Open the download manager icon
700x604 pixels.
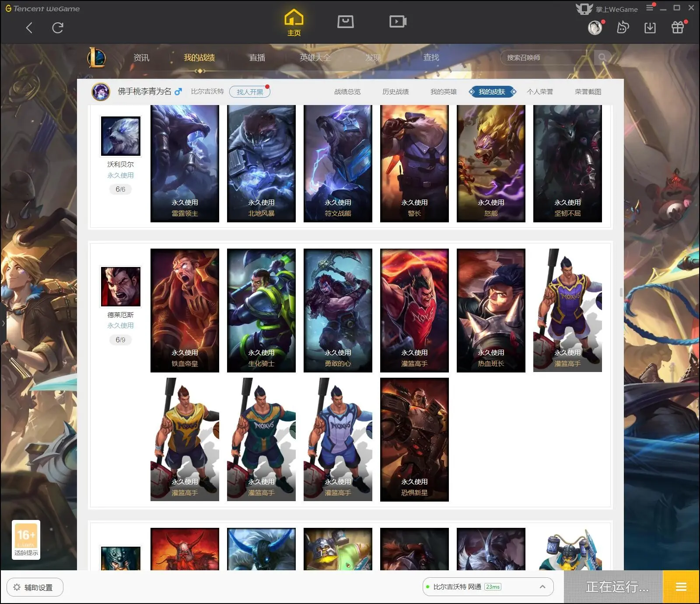coord(650,28)
